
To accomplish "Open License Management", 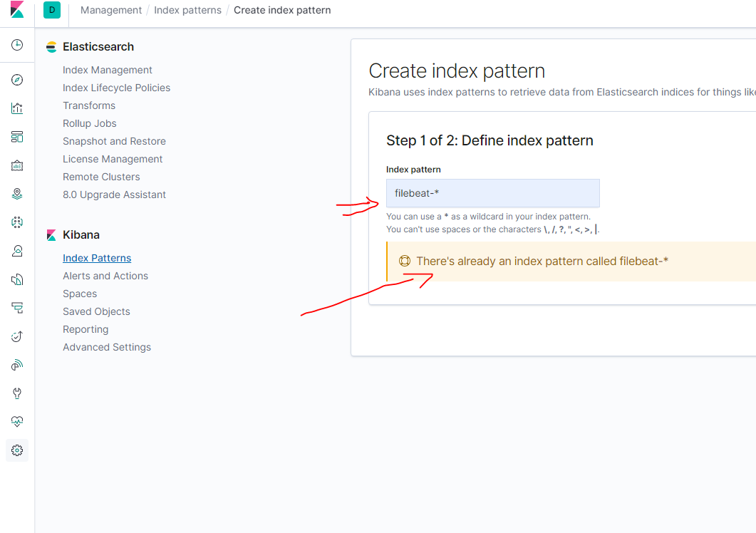I will [x=113, y=159].
